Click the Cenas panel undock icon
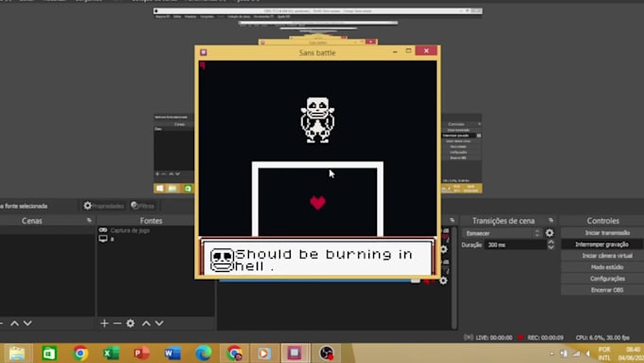This screenshot has width=644, height=363. 89,220
